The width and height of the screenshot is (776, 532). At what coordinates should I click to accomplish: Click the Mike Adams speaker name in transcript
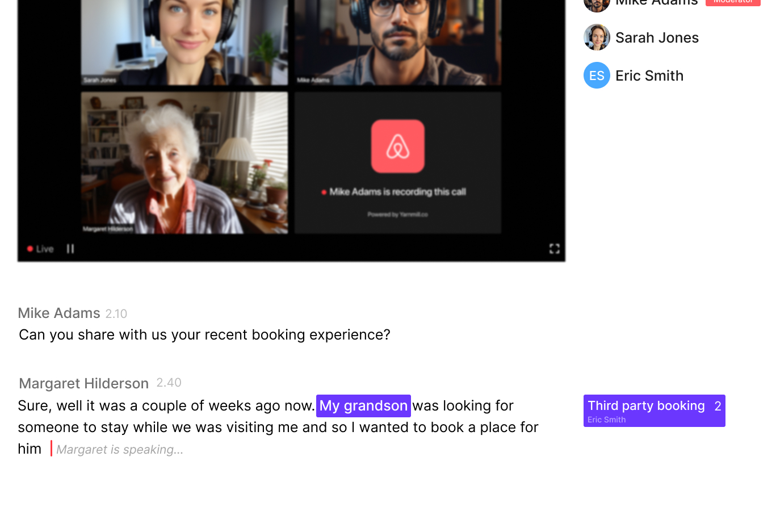point(59,313)
